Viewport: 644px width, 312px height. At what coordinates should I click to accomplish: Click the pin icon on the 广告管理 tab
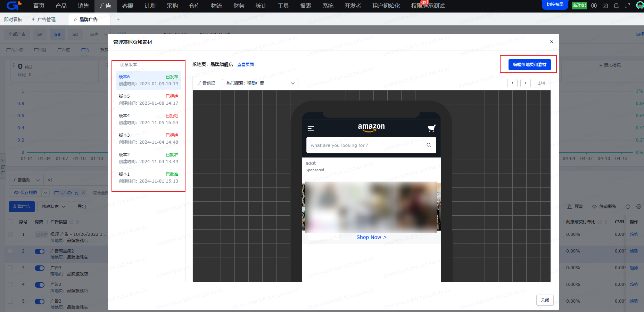[x=33, y=19]
